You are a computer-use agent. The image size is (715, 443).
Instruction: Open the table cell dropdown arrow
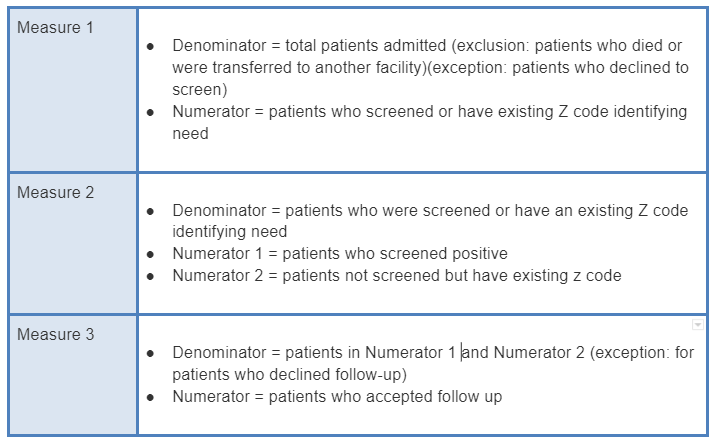tap(697, 325)
